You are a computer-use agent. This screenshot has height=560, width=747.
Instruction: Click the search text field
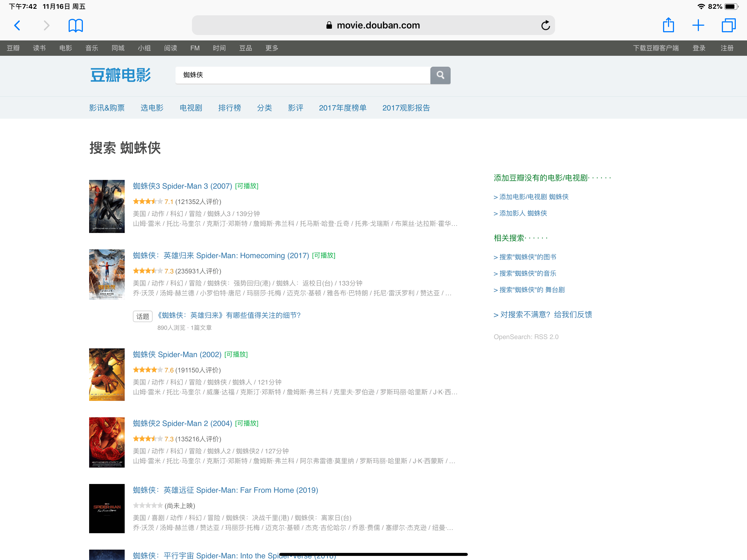click(x=302, y=75)
